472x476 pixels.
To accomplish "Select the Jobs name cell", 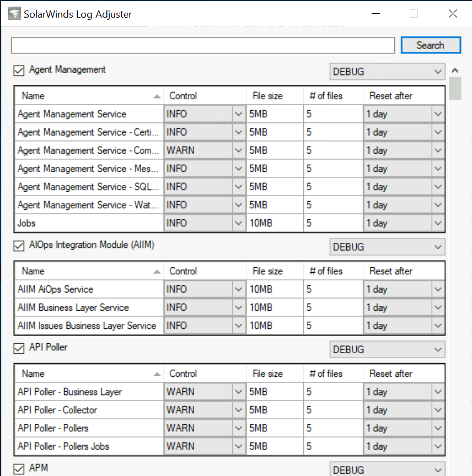I will click(x=89, y=224).
